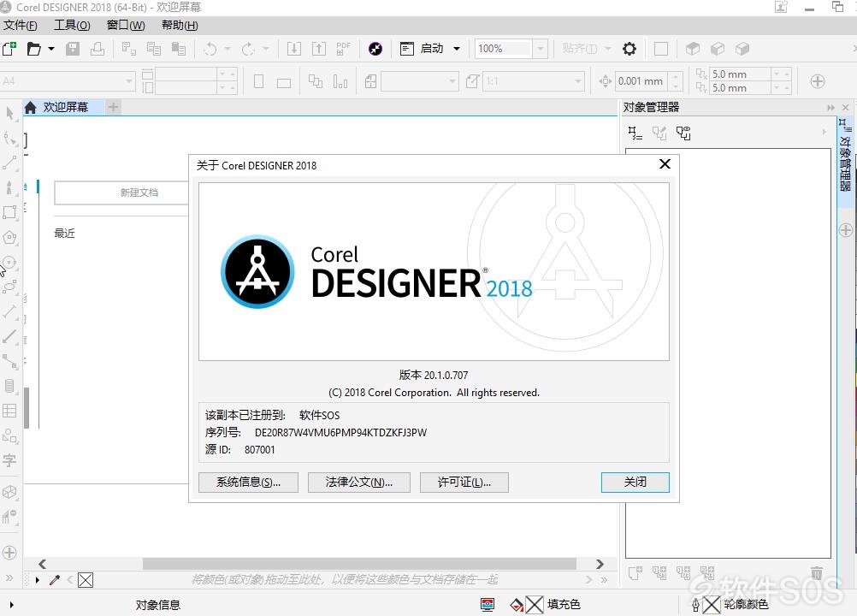Expand the A4 page size dropdown
The width and height of the screenshot is (857, 616).
click(129, 81)
